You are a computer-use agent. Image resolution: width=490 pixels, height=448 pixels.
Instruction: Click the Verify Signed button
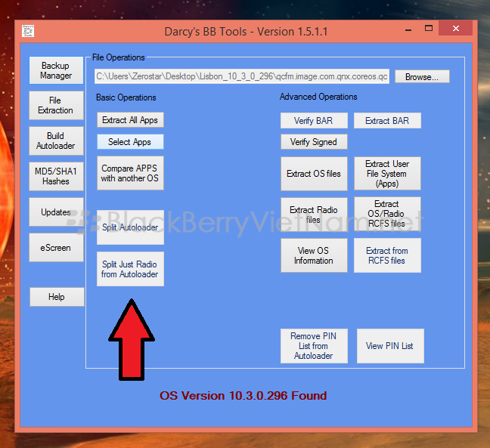point(314,142)
